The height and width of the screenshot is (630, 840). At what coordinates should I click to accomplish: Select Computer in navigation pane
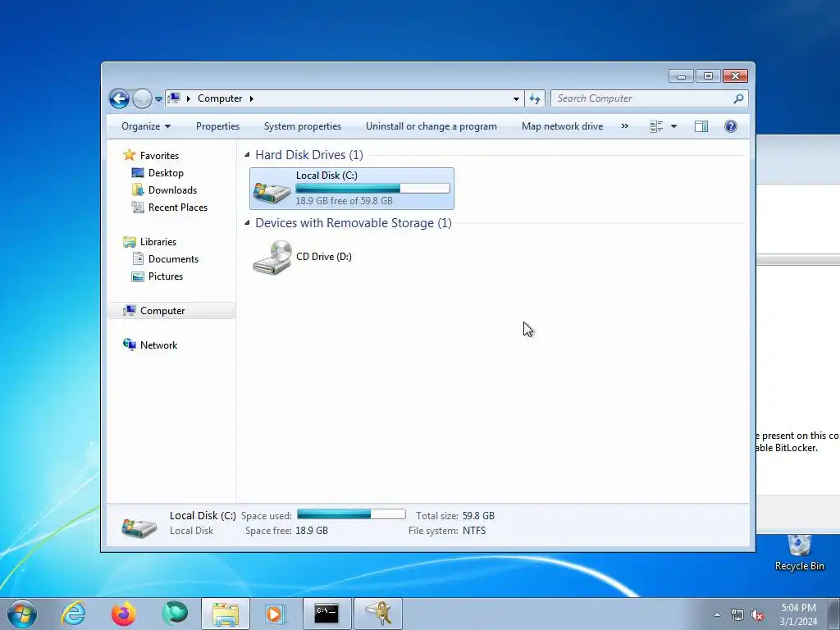click(x=171, y=311)
